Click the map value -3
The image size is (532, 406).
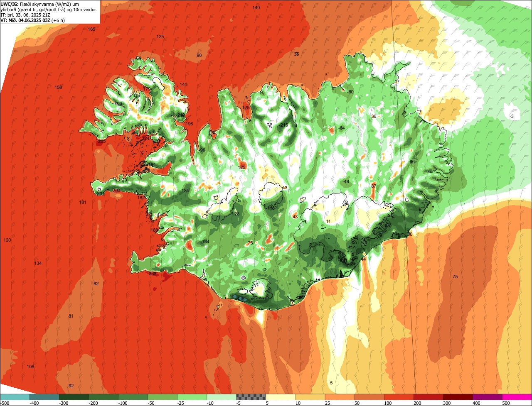point(512,116)
